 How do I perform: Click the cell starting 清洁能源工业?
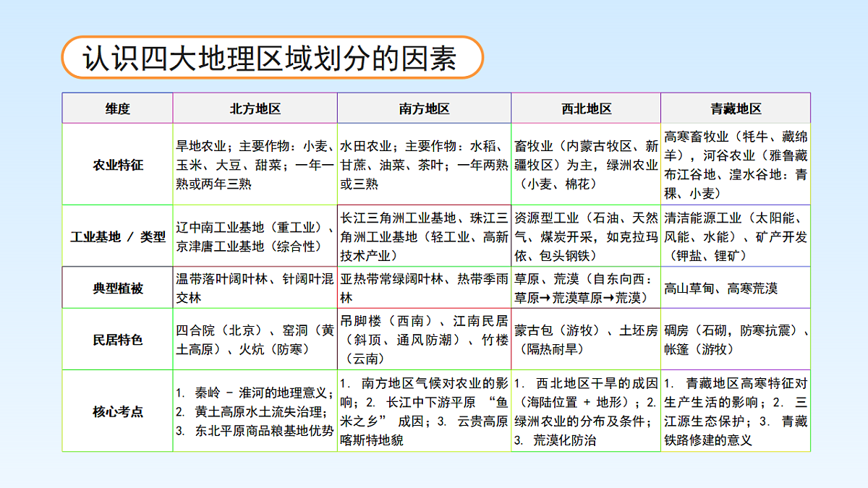736,236
